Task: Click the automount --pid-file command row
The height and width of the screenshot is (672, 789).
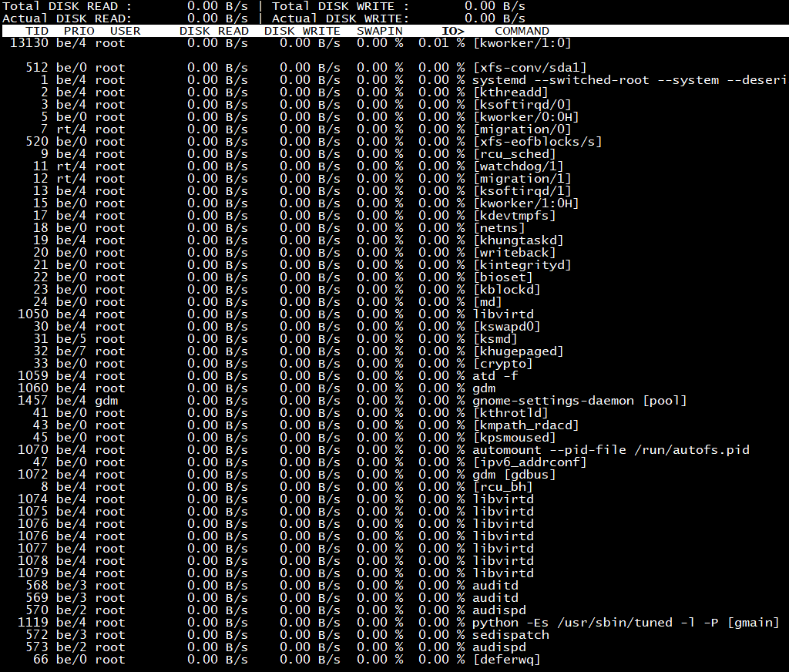Action: [x=610, y=450]
